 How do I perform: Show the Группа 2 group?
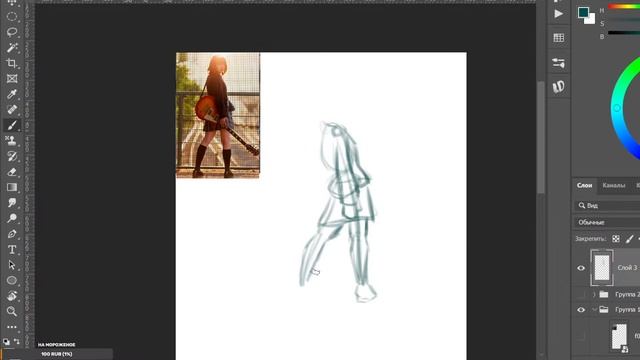[581, 294]
